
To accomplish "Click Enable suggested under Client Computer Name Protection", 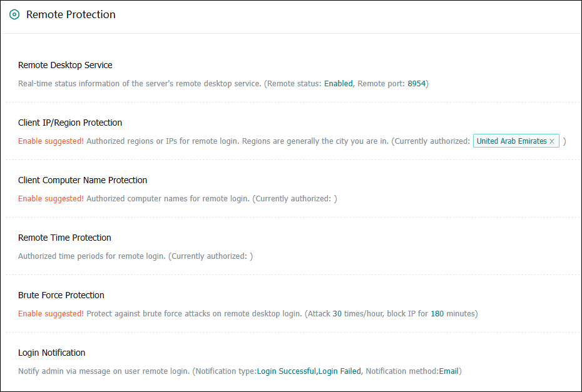I will pyautogui.click(x=51, y=199).
